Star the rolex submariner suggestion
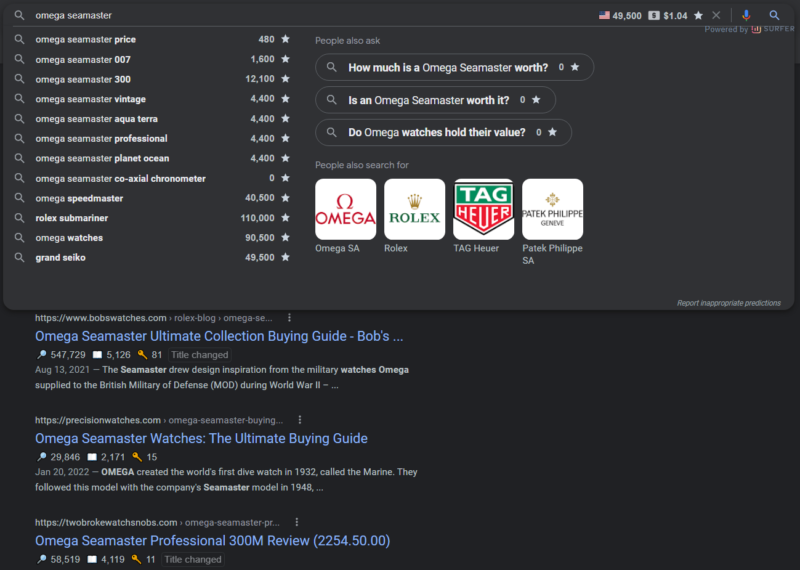This screenshot has width=800, height=570. click(x=286, y=218)
